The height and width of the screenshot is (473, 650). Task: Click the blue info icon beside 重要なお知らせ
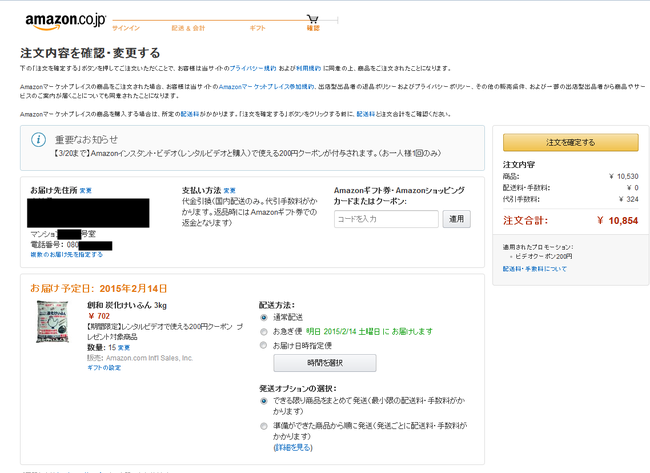point(39,139)
